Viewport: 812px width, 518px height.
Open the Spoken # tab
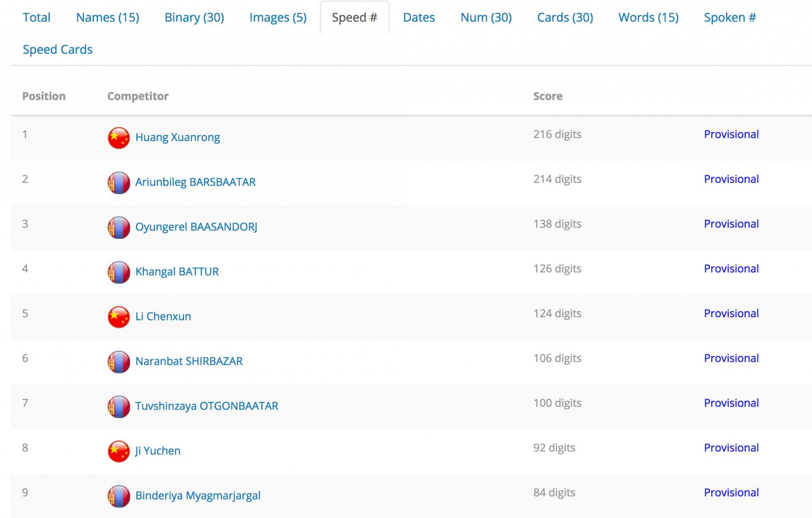[730, 17]
